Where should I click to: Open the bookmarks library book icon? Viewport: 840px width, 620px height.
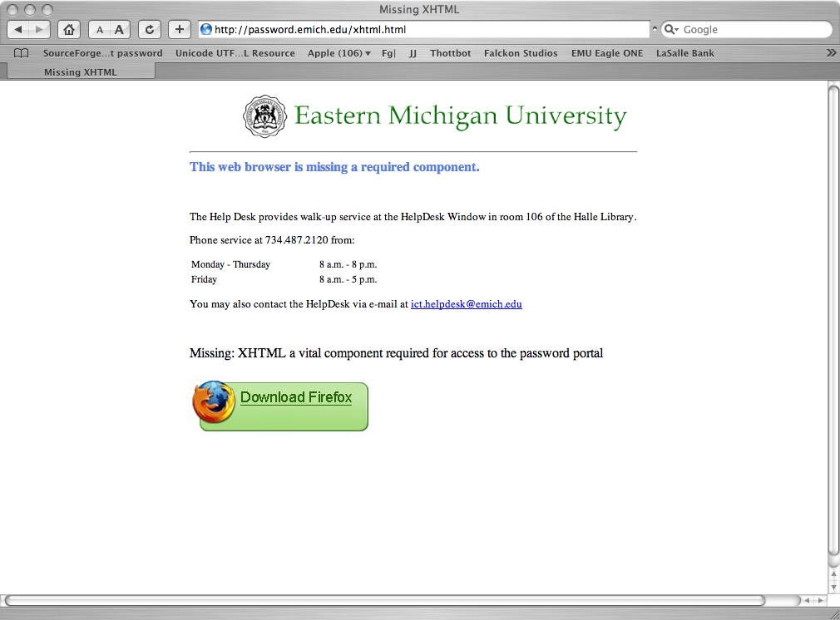click(22, 53)
